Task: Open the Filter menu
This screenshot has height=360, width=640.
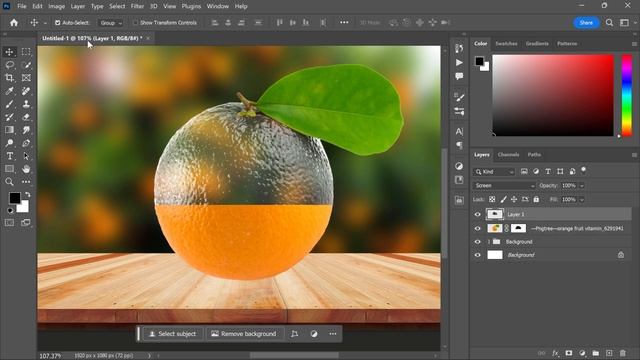Action: coord(137,6)
